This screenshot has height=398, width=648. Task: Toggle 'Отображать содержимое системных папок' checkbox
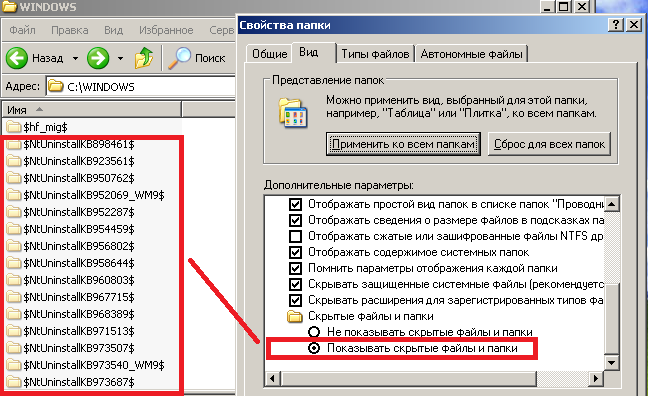pos(295,252)
